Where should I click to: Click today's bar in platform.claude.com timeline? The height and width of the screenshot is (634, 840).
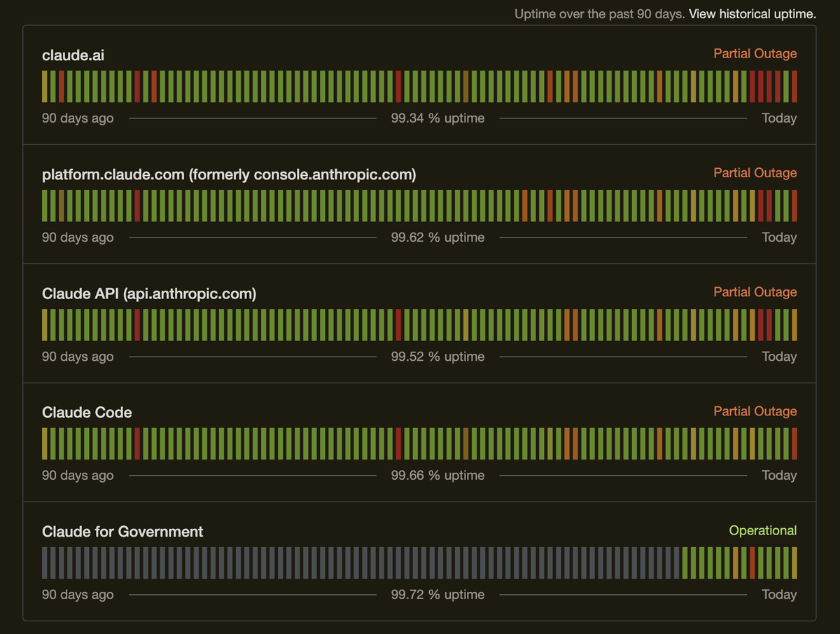click(x=794, y=206)
